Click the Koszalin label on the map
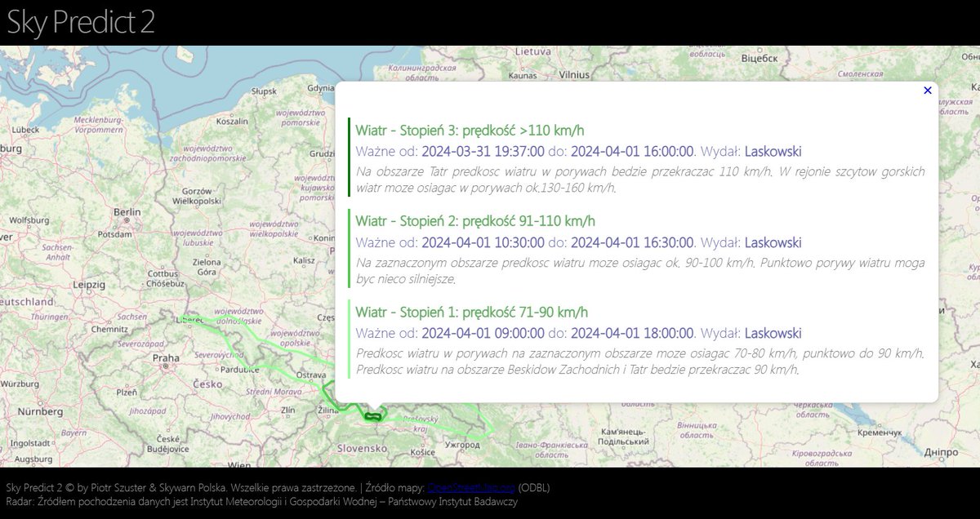 click(232, 122)
